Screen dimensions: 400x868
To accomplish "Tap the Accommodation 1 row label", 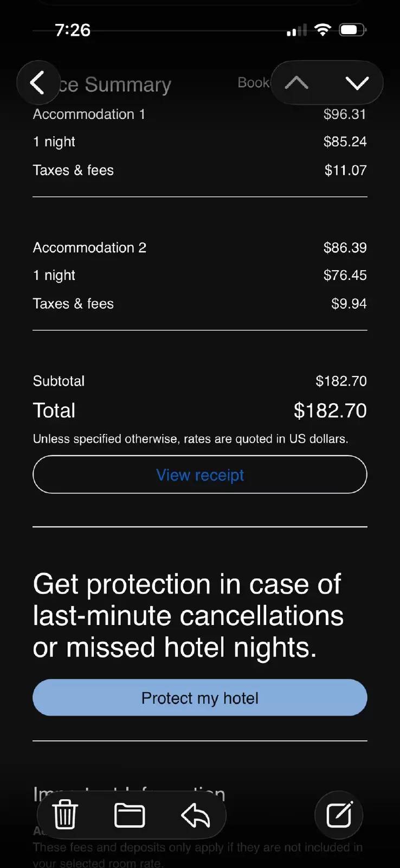I will click(x=89, y=114).
